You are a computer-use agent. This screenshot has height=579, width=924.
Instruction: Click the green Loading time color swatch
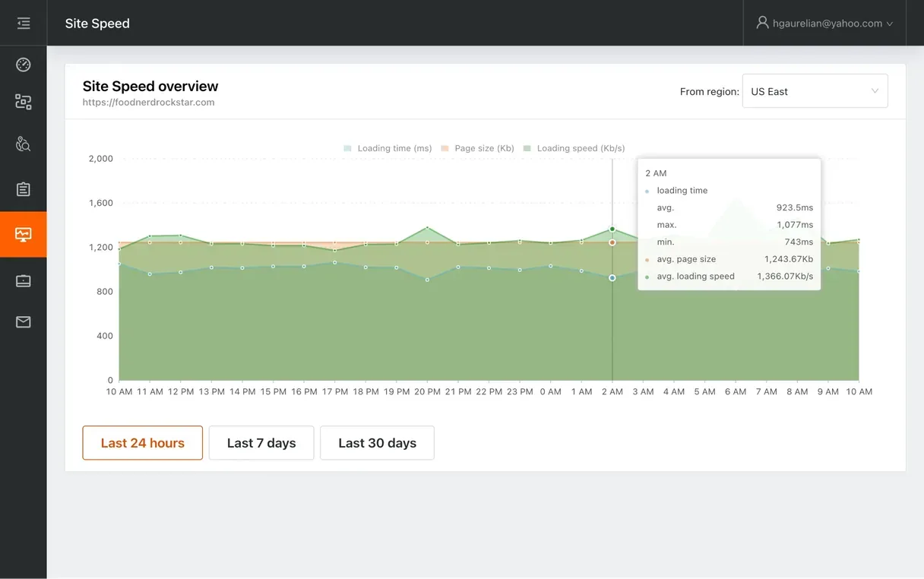(x=346, y=148)
